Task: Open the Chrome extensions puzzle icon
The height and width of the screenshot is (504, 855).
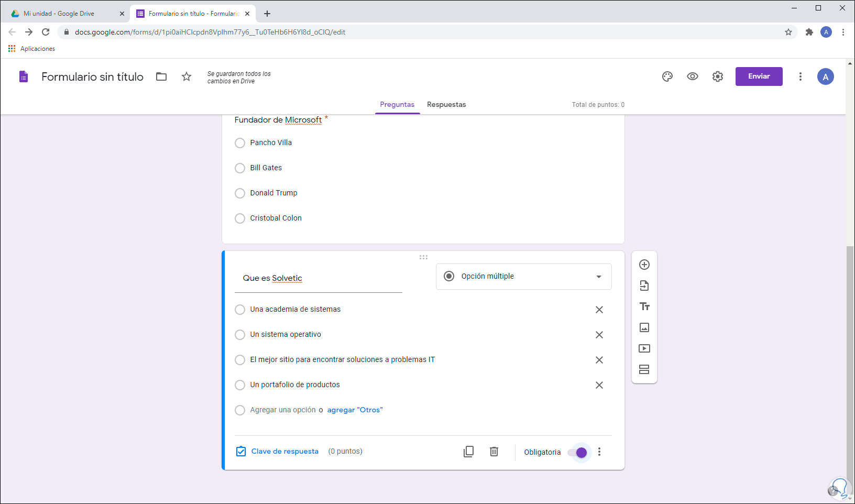Action: [x=809, y=32]
